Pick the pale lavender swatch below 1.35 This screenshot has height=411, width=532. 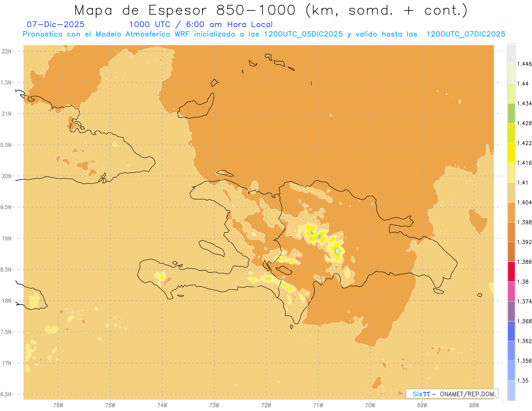click(x=511, y=391)
